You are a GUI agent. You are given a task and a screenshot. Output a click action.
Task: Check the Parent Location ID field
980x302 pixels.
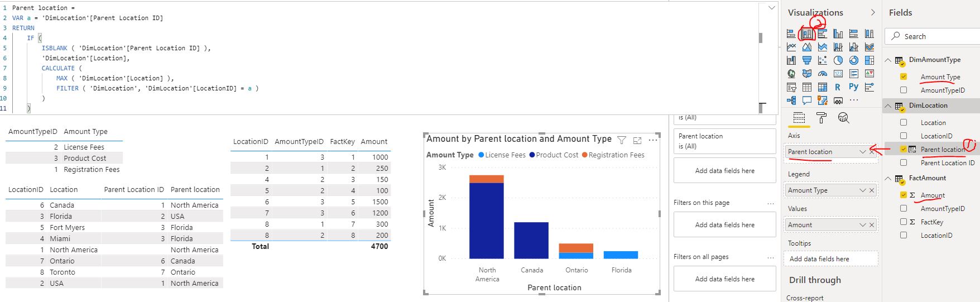(x=904, y=162)
